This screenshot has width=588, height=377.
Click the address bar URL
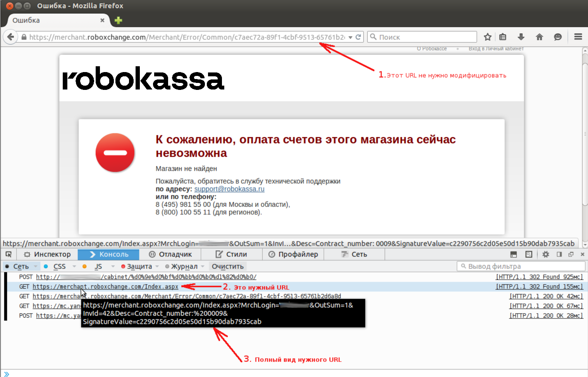pyautogui.click(x=187, y=37)
